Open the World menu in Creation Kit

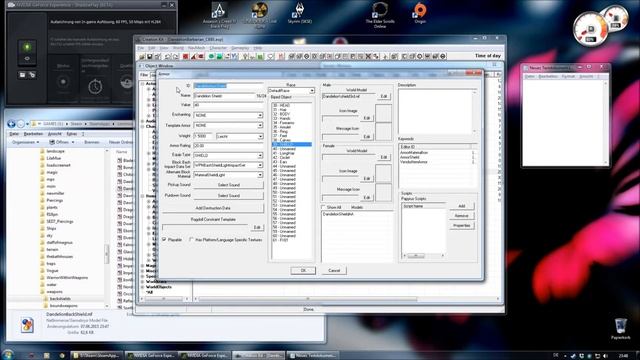(x=178, y=48)
